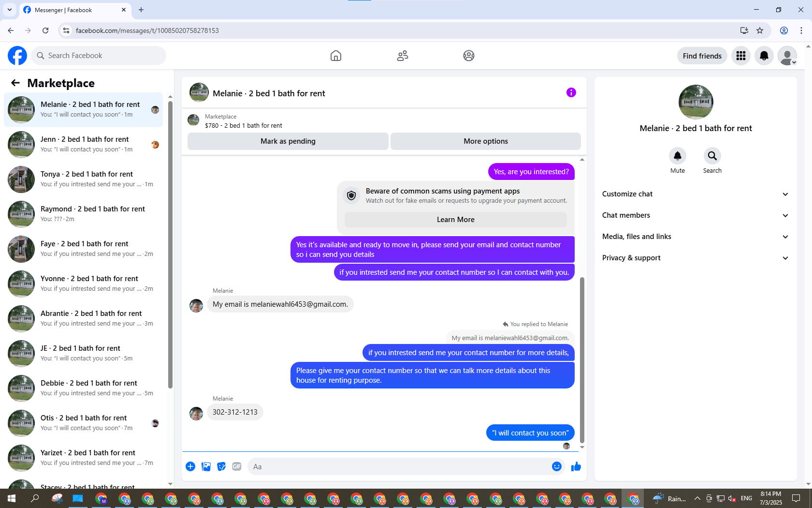812x508 pixels.
Task: Click Learn More about scams
Action: click(x=456, y=220)
